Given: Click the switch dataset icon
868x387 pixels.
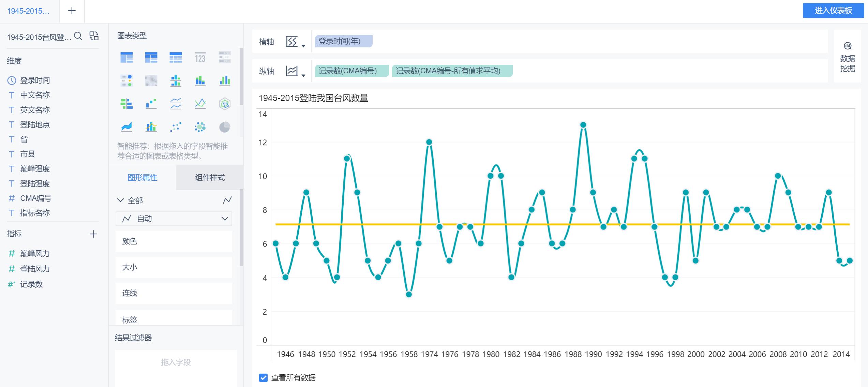Looking at the screenshot, I should point(94,36).
